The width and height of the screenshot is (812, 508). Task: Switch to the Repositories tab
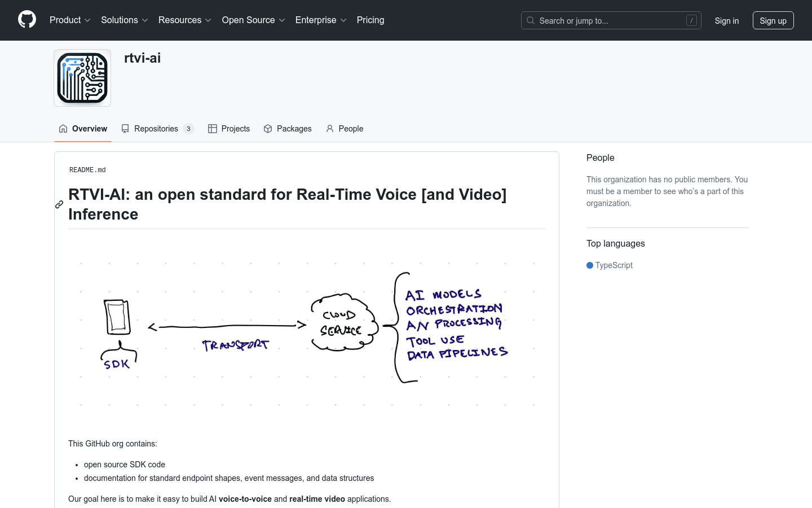coord(157,129)
